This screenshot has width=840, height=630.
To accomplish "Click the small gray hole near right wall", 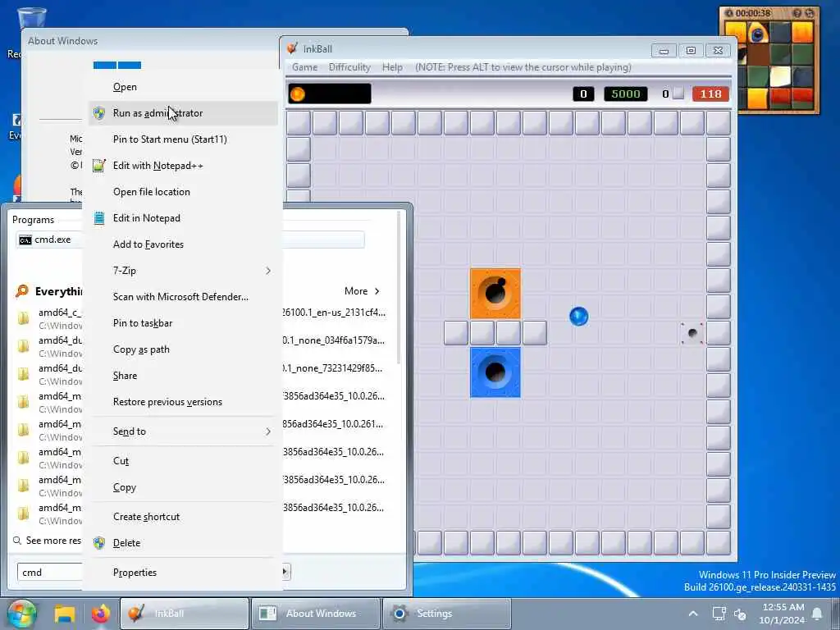I will [x=692, y=333].
